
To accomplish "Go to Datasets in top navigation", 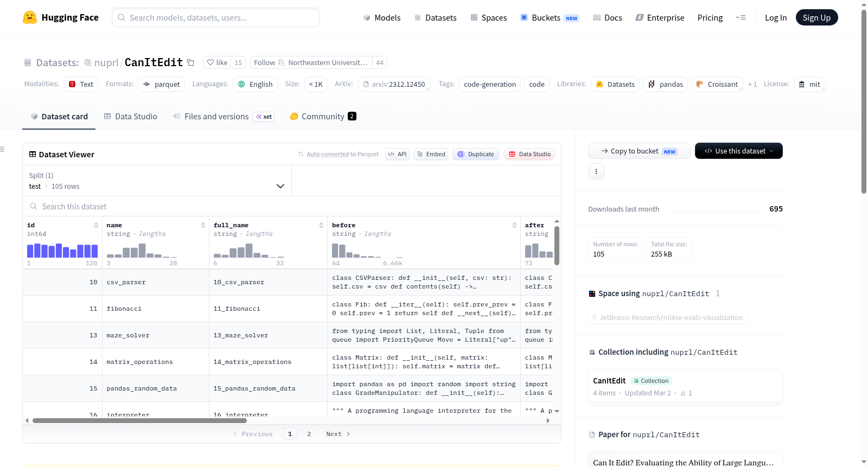I will pos(435,17).
